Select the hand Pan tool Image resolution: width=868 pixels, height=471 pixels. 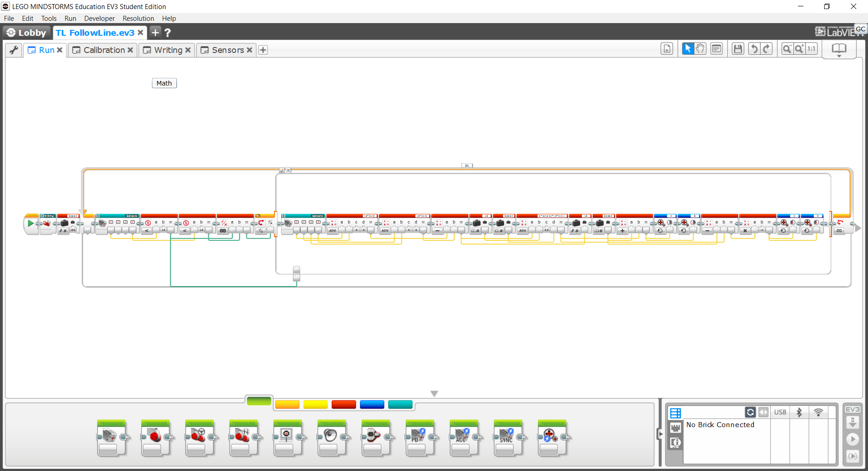coord(700,49)
